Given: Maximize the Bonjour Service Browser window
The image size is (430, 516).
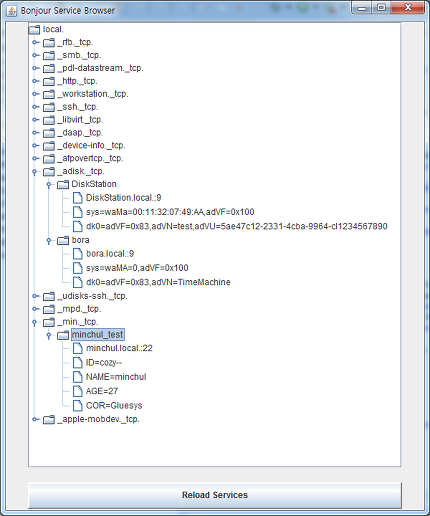Looking at the screenshot, I should click(x=382, y=7).
